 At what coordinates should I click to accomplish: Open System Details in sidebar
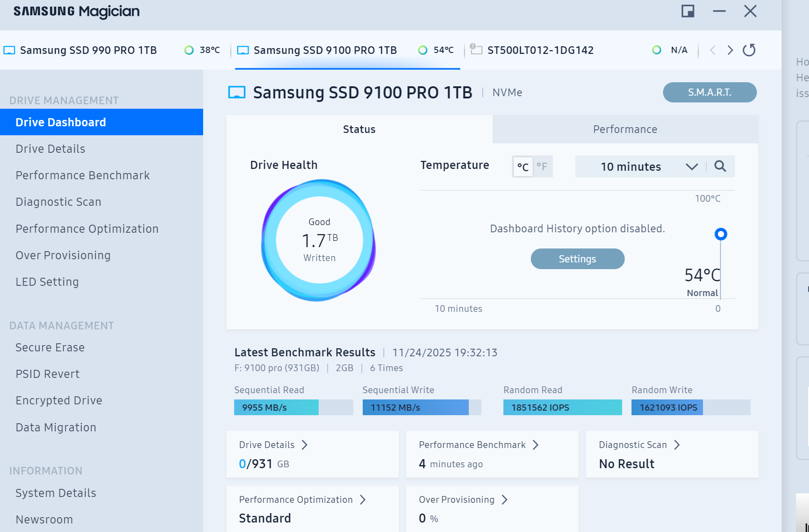tap(102, 493)
